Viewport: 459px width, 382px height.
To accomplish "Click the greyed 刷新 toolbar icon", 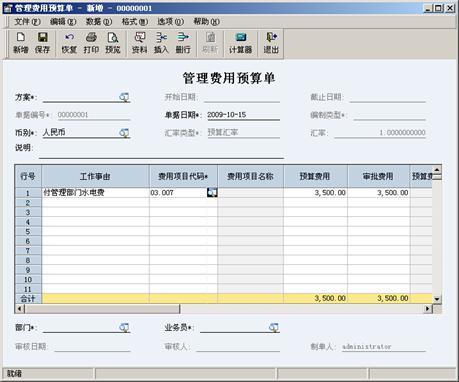I will point(210,43).
